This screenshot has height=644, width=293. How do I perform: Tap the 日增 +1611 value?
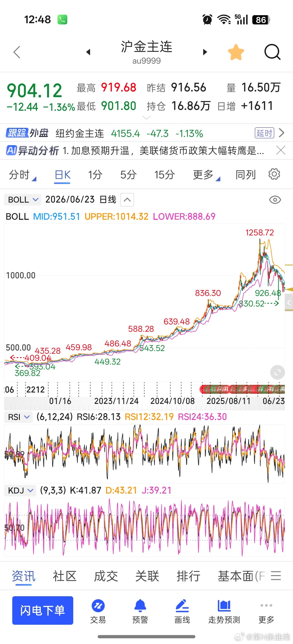[257, 106]
